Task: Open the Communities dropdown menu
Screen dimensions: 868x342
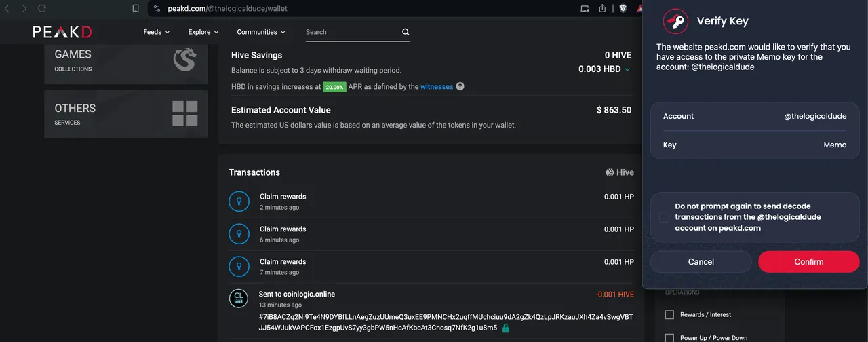Action: (261, 32)
